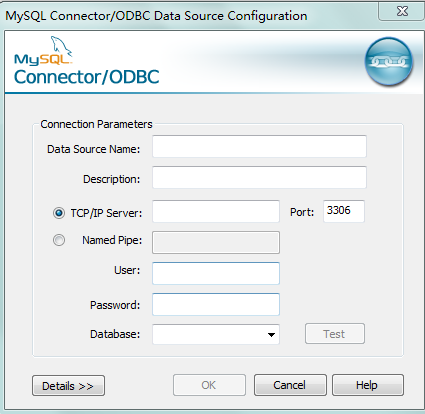Viewport: 425px width, 414px height.
Task: Click the Port field showing 3306
Action: click(x=344, y=211)
